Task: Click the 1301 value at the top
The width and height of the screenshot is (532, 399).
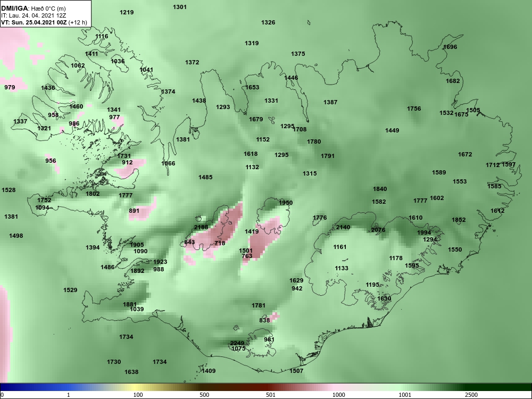Action: click(180, 7)
